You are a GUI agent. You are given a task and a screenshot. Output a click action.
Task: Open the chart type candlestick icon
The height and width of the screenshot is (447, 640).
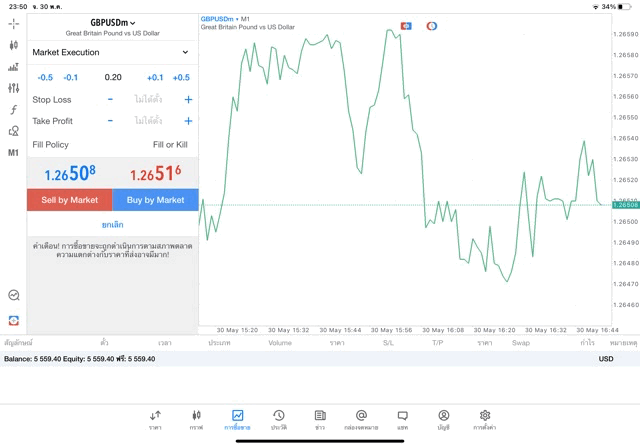tap(13, 45)
